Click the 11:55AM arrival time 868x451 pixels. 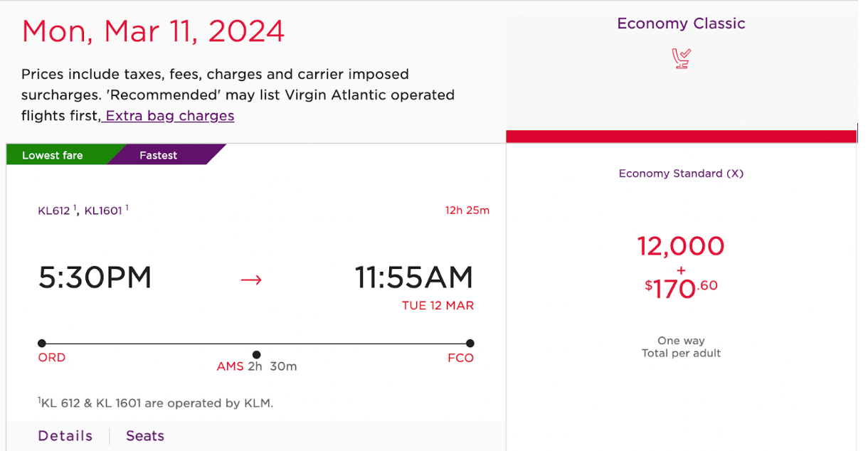click(x=414, y=277)
